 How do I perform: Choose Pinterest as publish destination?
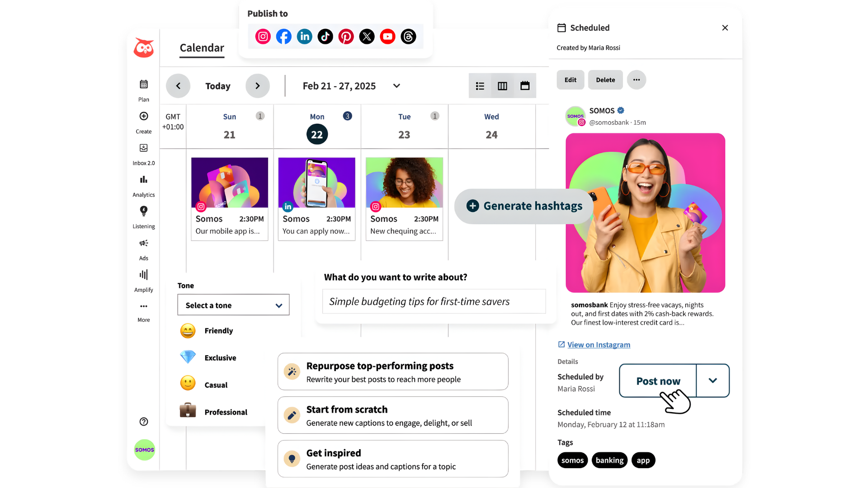[346, 37]
